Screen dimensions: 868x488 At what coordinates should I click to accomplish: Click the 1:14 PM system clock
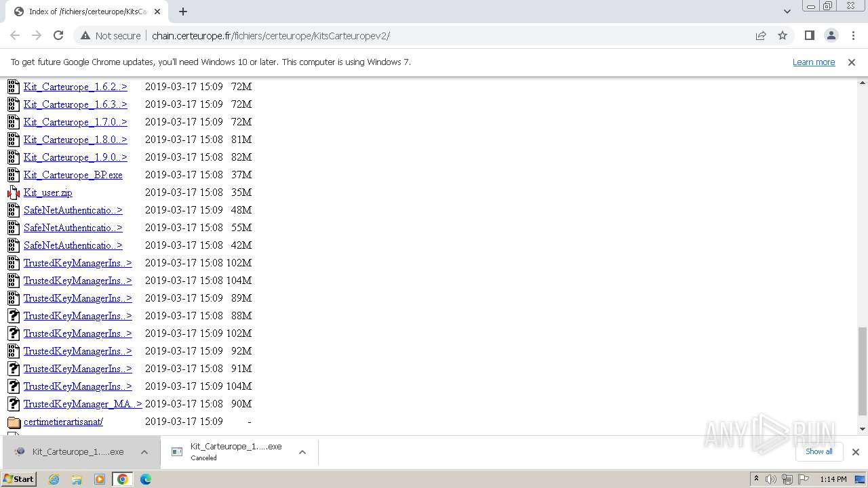point(833,479)
